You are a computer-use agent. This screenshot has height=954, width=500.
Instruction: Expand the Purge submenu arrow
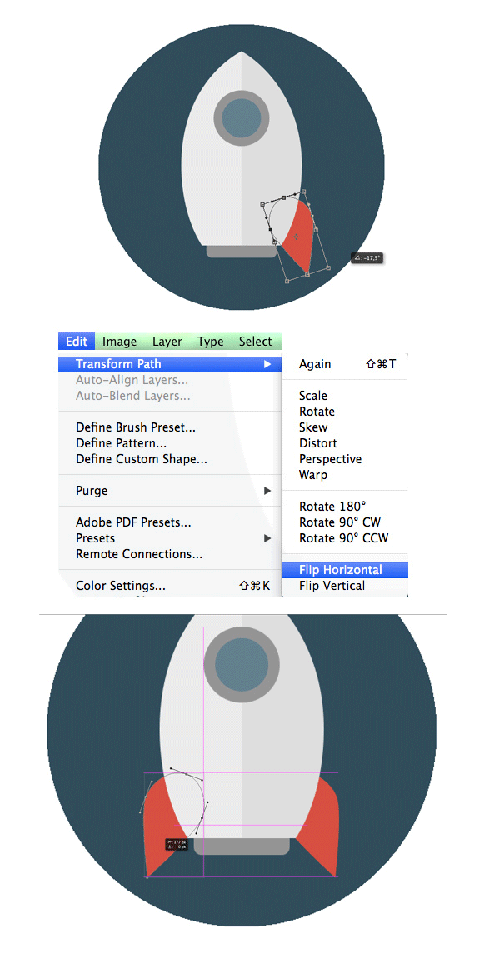(266, 490)
